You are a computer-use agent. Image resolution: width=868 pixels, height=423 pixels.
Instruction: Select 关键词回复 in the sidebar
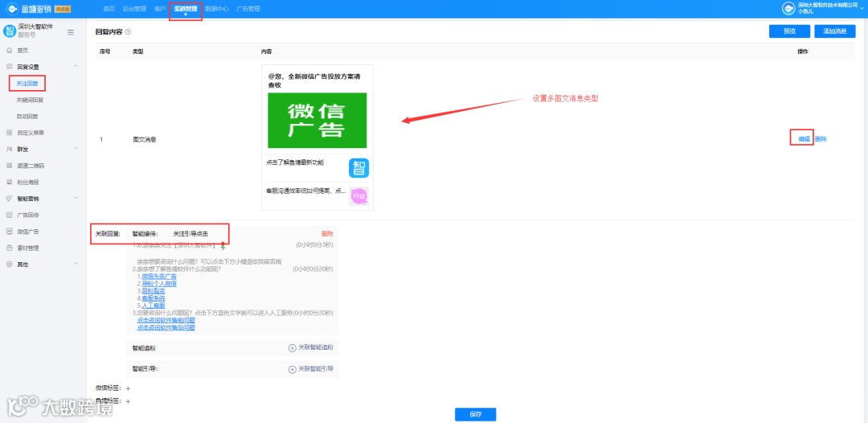point(30,101)
